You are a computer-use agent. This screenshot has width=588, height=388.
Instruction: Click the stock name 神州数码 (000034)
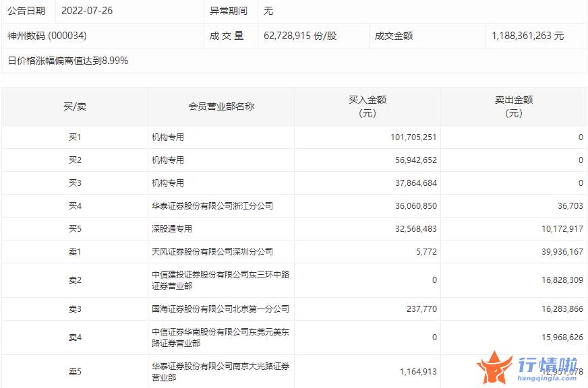47,36
